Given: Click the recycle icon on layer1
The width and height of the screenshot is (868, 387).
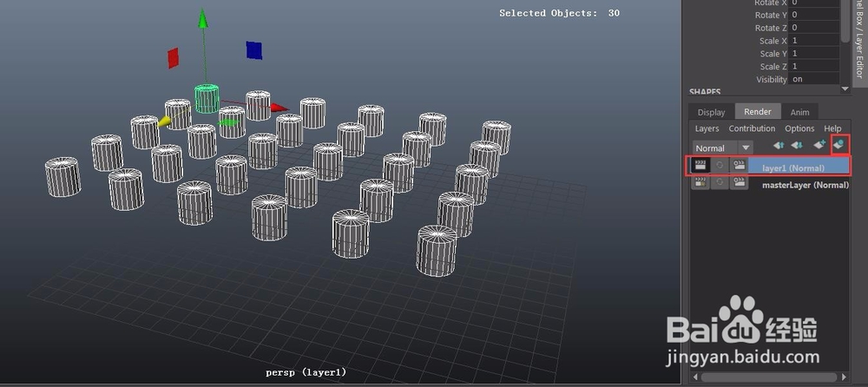Looking at the screenshot, I should 720,165.
